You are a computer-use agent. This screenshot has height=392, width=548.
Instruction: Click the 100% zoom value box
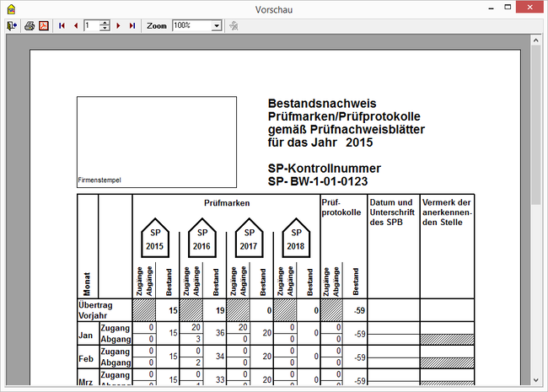coord(191,26)
